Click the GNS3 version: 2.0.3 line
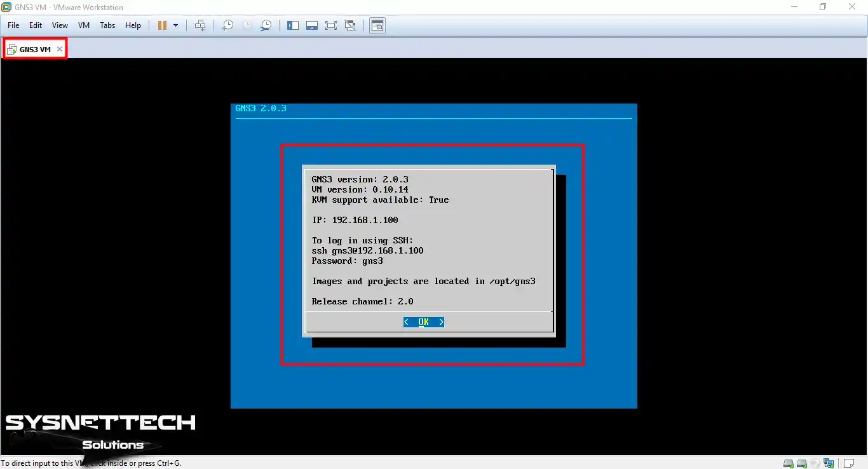The height and width of the screenshot is (469, 868). click(x=360, y=179)
